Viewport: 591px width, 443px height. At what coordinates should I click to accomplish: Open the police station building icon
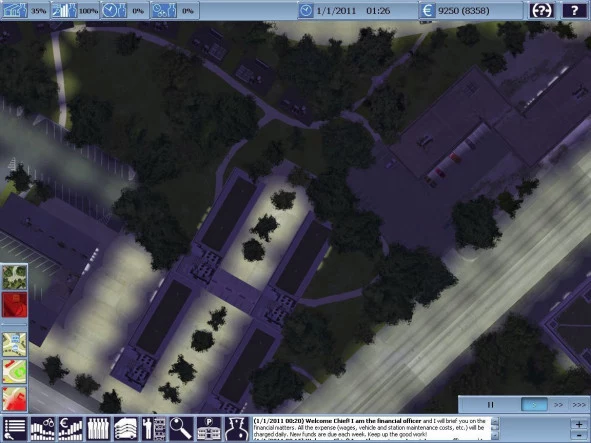click(x=209, y=429)
